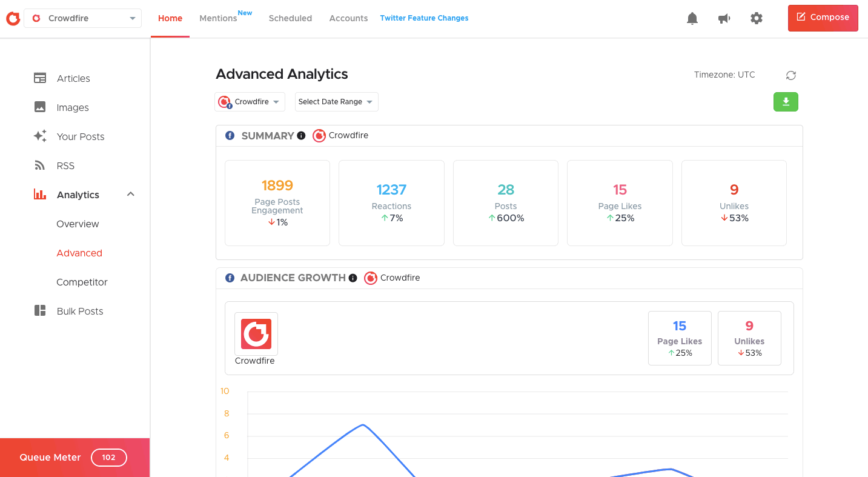The width and height of the screenshot is (868, 477).
Task: Click the refresh analytics icon
Action: pos(790,75)
